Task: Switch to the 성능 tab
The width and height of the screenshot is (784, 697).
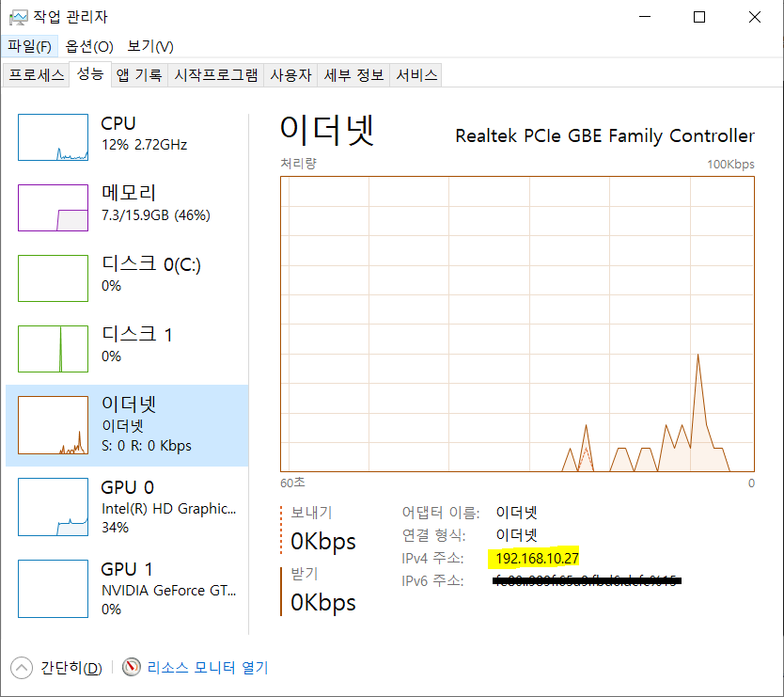Action: click(90, 74)
